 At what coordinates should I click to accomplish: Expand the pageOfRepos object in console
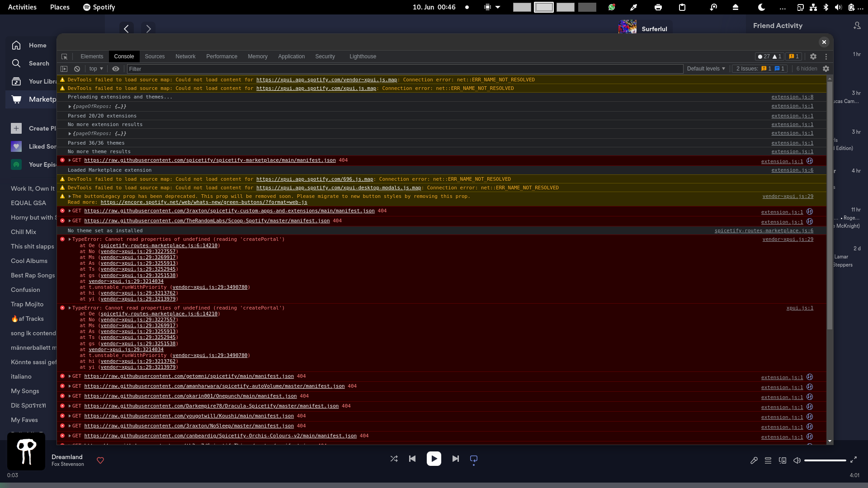[x=71, y=106]
